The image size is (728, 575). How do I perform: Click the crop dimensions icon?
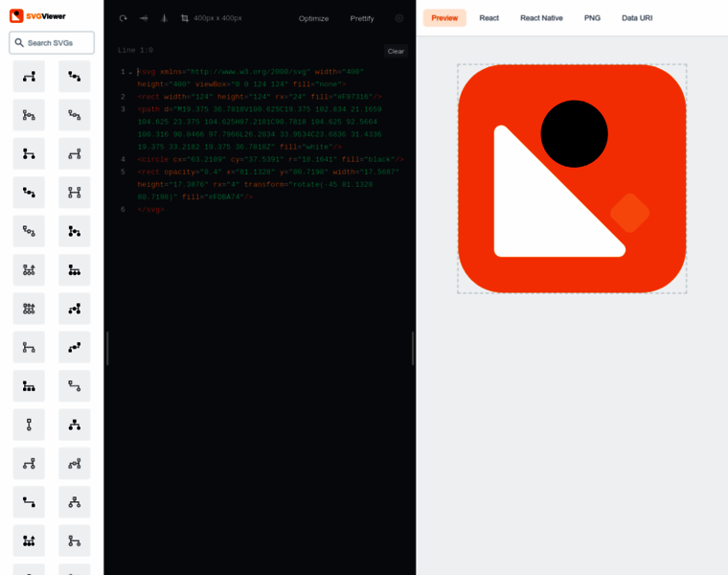point(185,18)
